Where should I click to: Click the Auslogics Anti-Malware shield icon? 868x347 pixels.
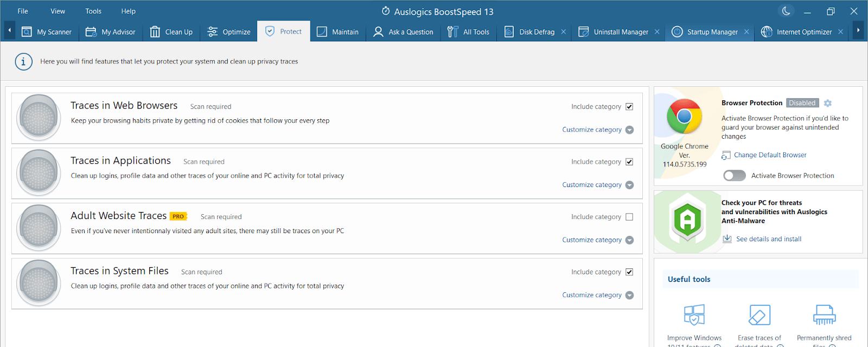point(687,219)
